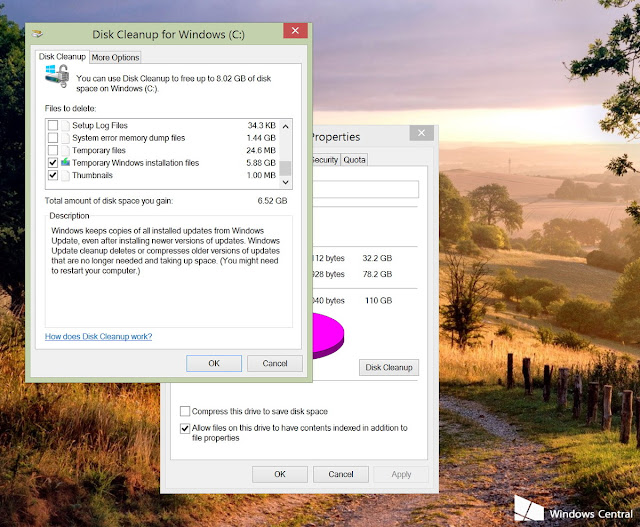
Task: Switch to the Disk Cleanup tab
Action: point(62,57)
